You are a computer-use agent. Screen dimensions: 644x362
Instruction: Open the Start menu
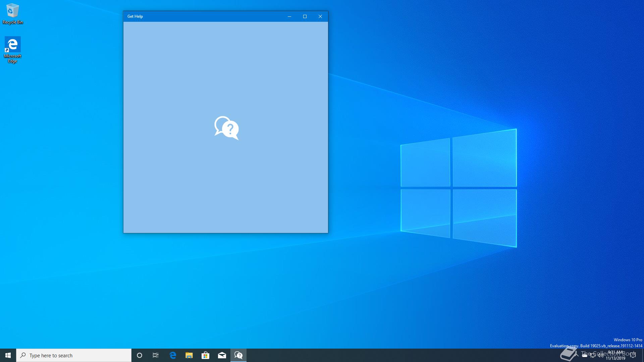[8, 355]
